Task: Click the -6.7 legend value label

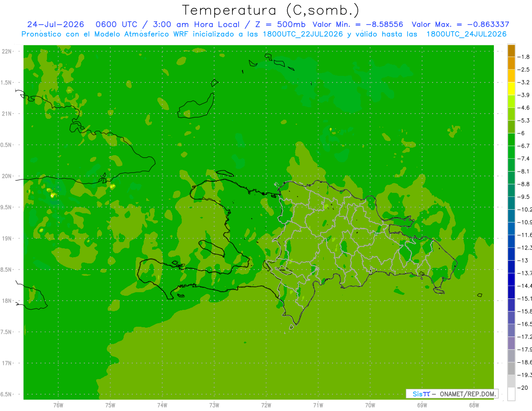Action: tap(525, 146)
